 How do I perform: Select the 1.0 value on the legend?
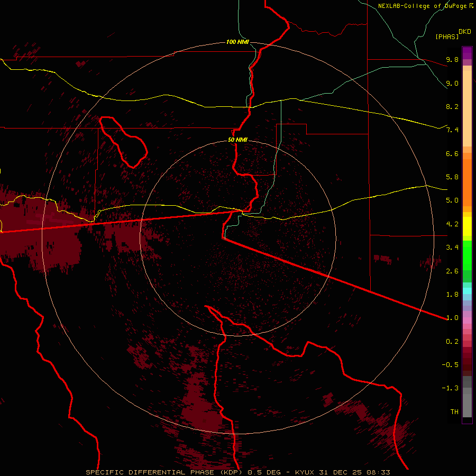452,318
